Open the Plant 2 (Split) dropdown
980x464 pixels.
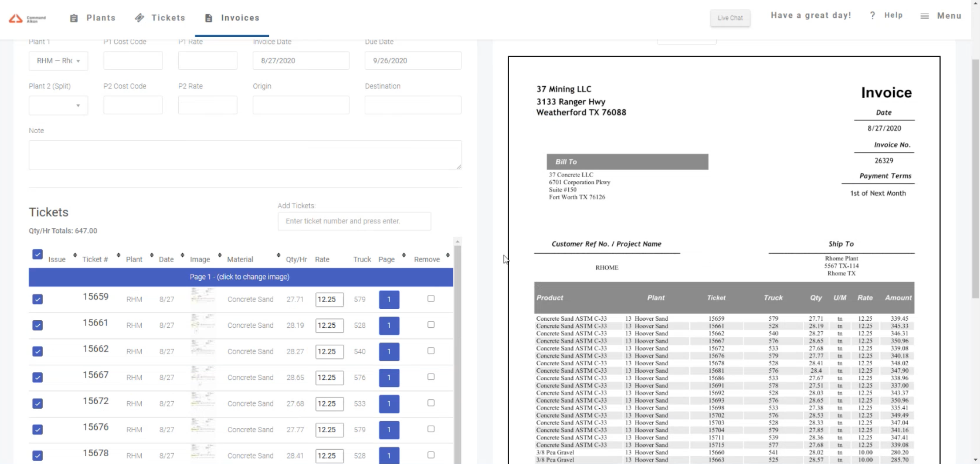(58, 105)
